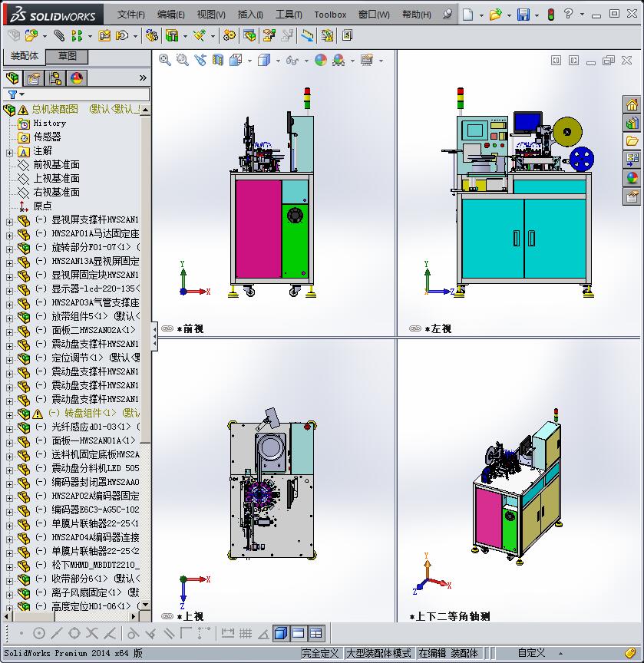Image resolution: width=644 pixels, height=663 pixels.
Task: Click the Appearances sphere icon in task pane
Action: (632, 178)
